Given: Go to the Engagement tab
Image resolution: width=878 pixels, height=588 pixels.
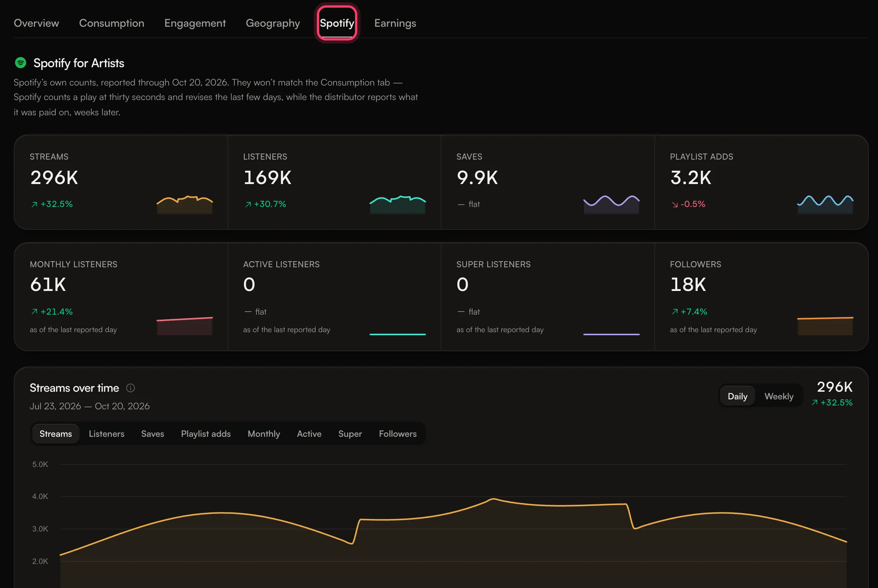Looking at the screenshot, I should tap(195, 23).
